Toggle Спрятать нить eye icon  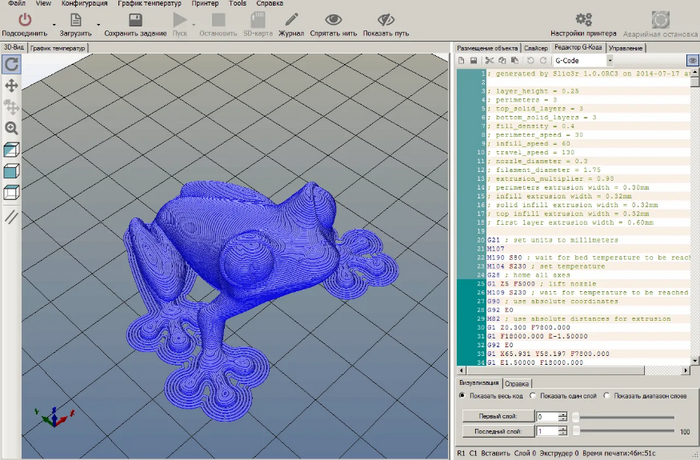click(333, 19)
